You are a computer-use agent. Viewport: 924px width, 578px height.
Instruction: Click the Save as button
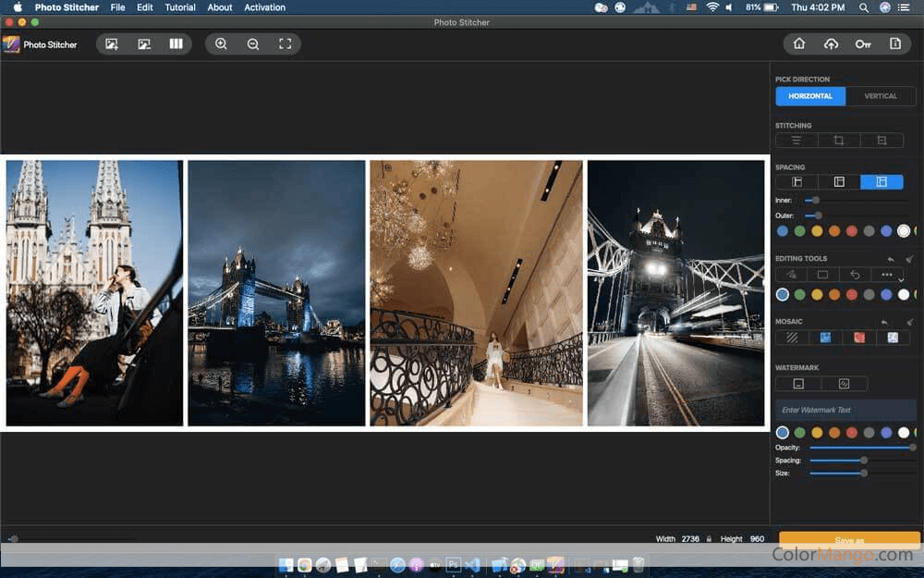[x=849, y=540]
